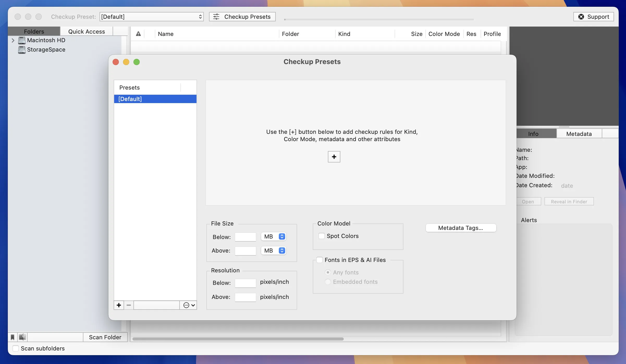Open the Metadata Tags... dialog

pyautogui.click(x=461, y=228)
